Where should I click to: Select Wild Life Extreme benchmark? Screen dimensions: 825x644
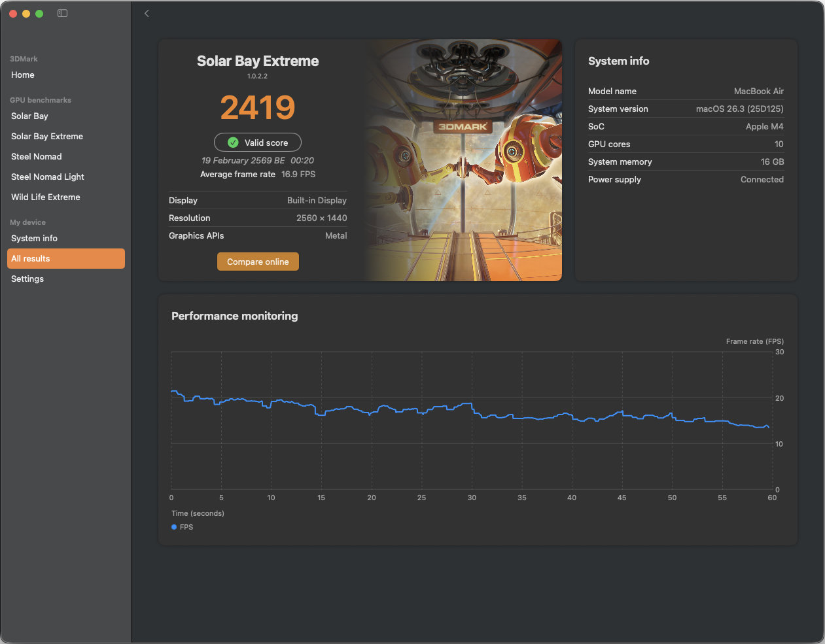46,197
